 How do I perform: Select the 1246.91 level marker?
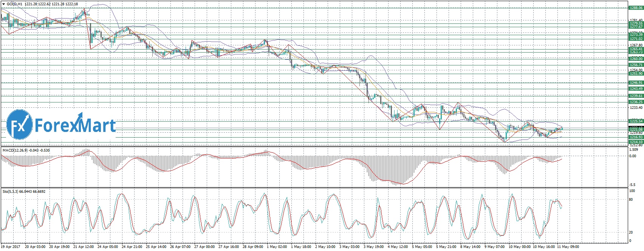[636, 83]
